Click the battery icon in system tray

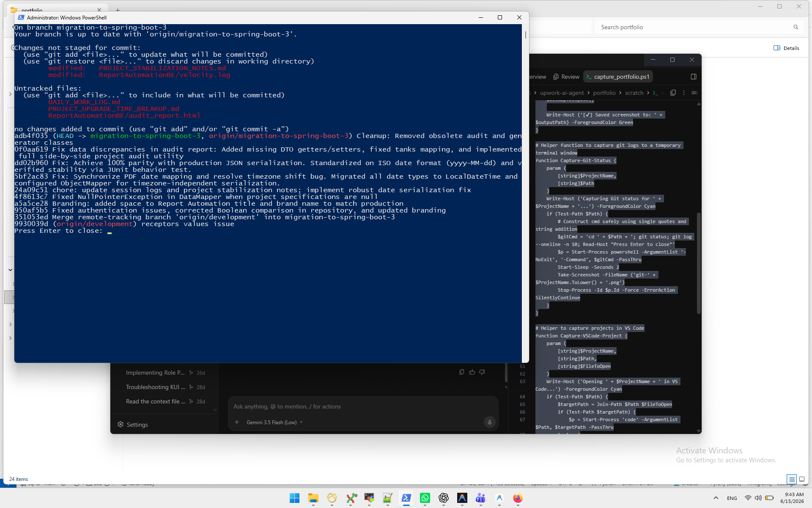coord(769,498)
